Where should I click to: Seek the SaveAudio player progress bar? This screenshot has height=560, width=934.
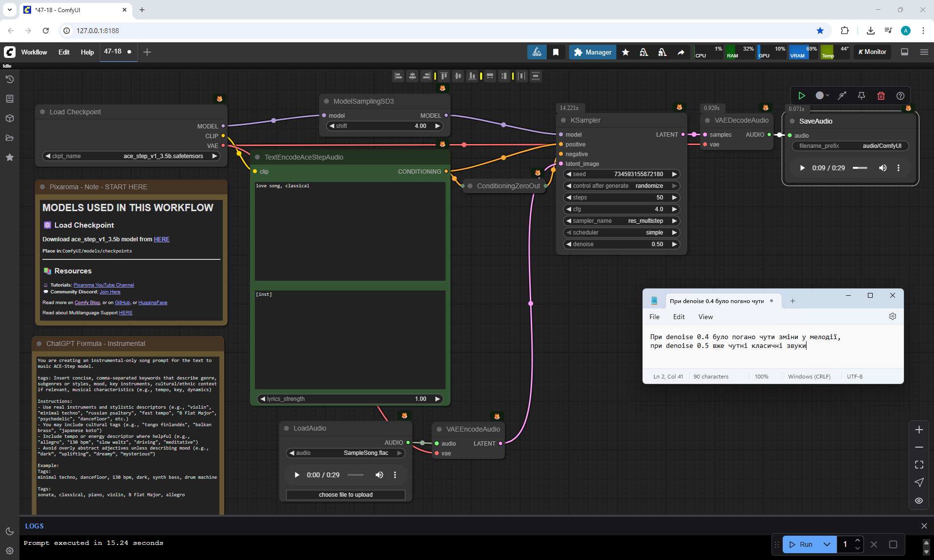(860, 168)
